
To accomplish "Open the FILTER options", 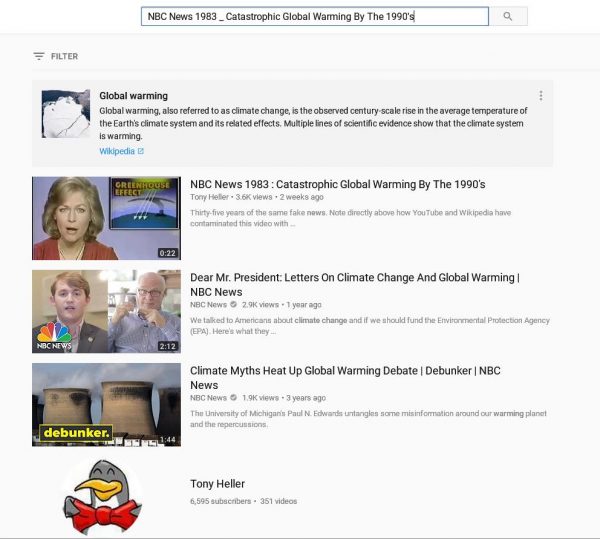I will (x=55, y=56).
